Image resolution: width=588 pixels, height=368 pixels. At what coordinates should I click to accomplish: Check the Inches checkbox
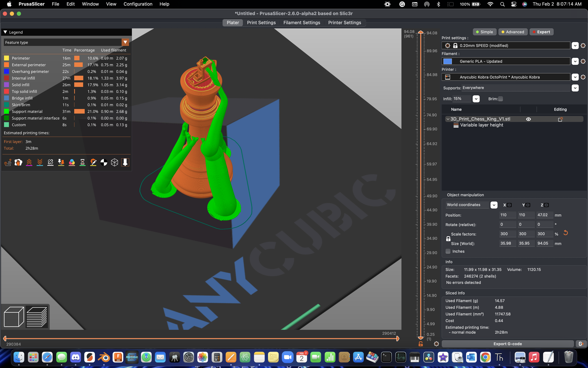pyautogui.click(x=448, y=251)
